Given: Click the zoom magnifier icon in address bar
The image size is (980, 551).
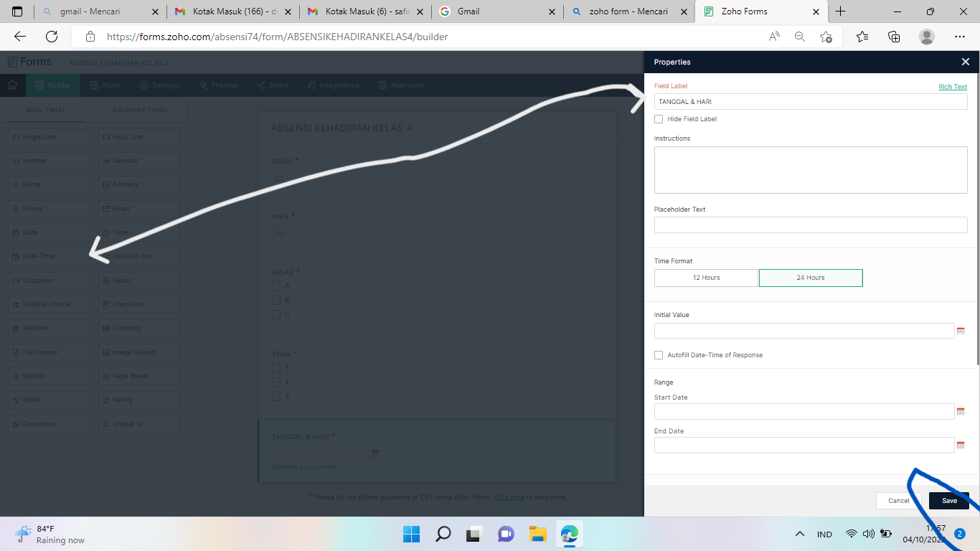Looking at the screenshot, I should [799, 37].
